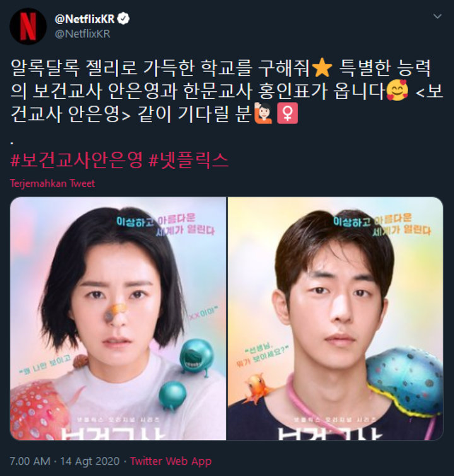
Task: Open the left poster of the woman
Action: 118,318
